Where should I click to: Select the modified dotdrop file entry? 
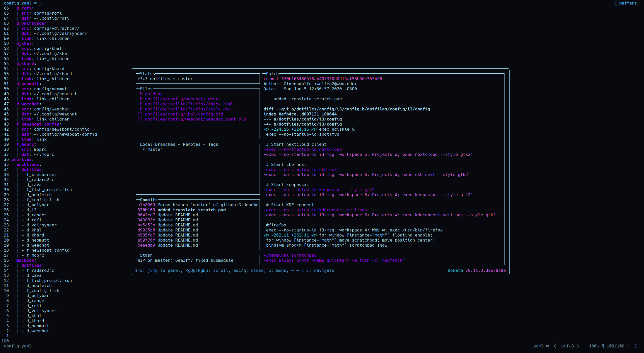[154, 94]
